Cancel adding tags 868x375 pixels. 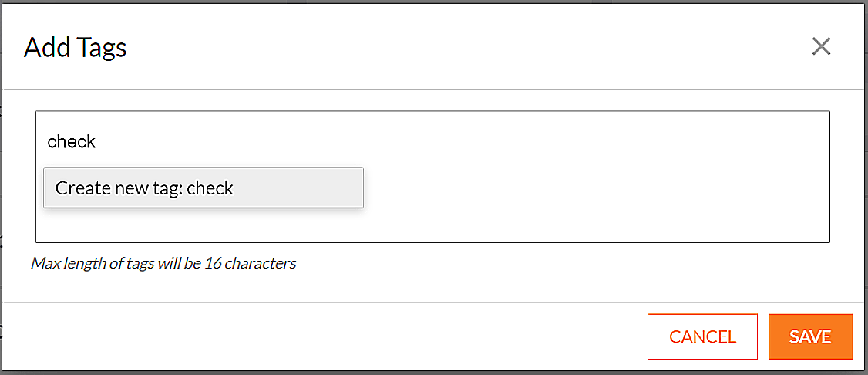tap(702, 336)
